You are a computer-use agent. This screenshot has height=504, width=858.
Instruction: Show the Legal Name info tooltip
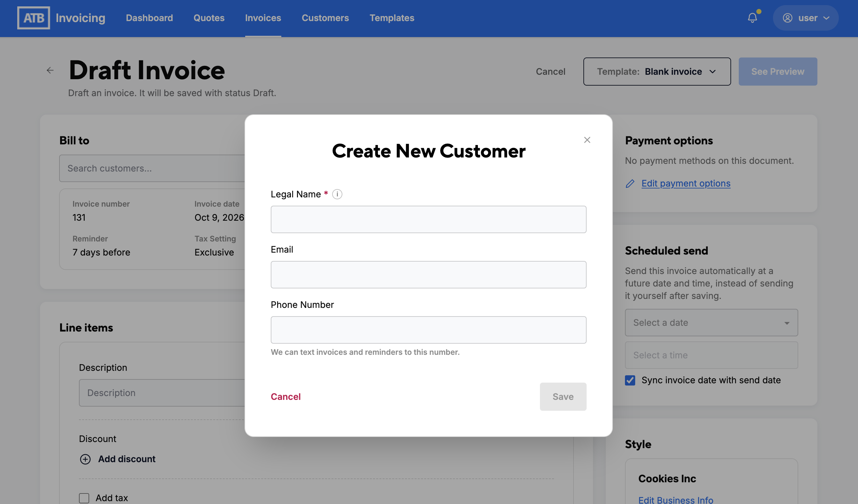(x=337, y=194)
